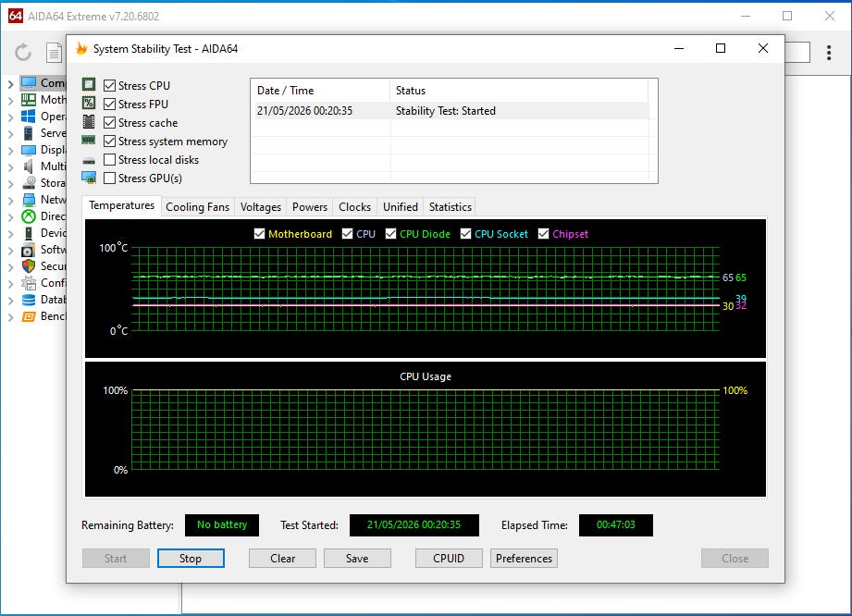This screenshot has width=852, height=616.
Task: Expand the Computer tree node
Action: pyautogui.click(x=10, y=83)
